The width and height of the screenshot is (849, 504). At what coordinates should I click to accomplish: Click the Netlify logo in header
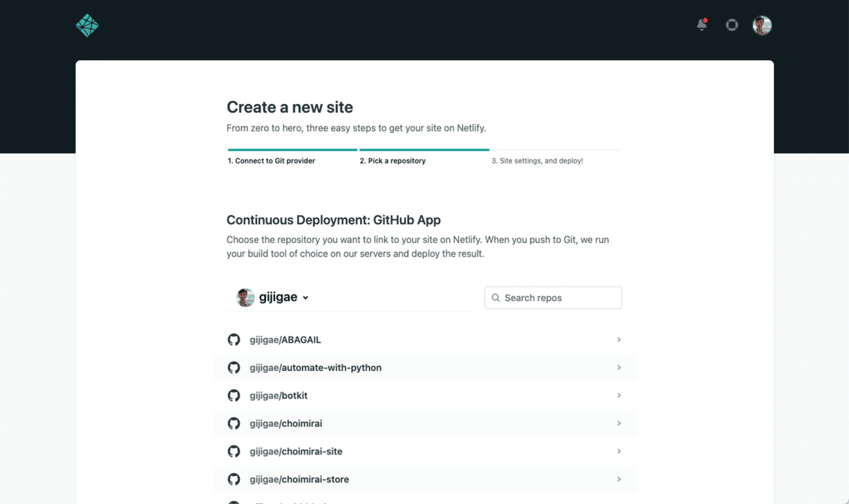87,25
